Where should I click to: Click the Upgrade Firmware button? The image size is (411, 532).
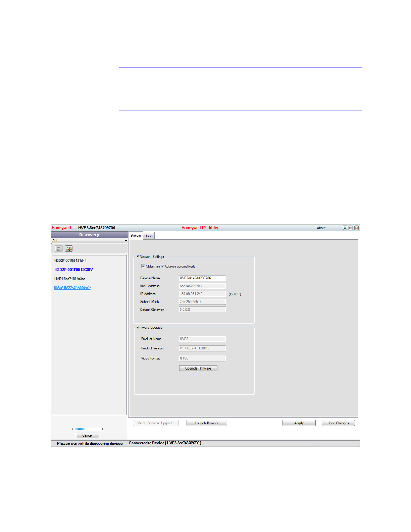(x=198, y=368)
